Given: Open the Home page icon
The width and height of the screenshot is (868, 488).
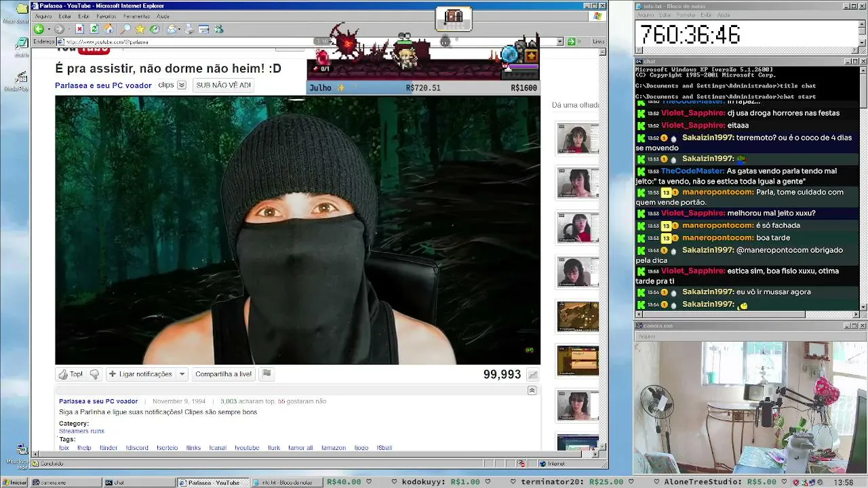Looking at the screenshot, I should [108, 29].
